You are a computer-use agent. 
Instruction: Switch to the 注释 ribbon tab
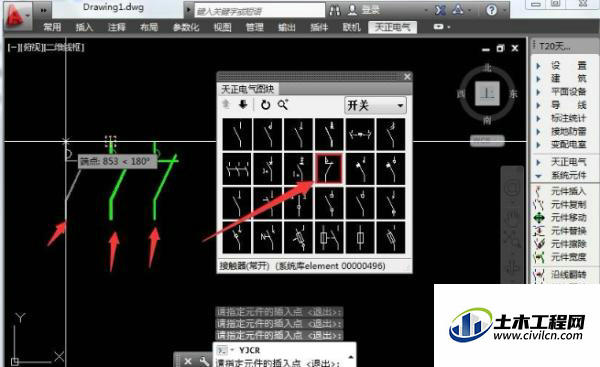click(x=117, y=27)
